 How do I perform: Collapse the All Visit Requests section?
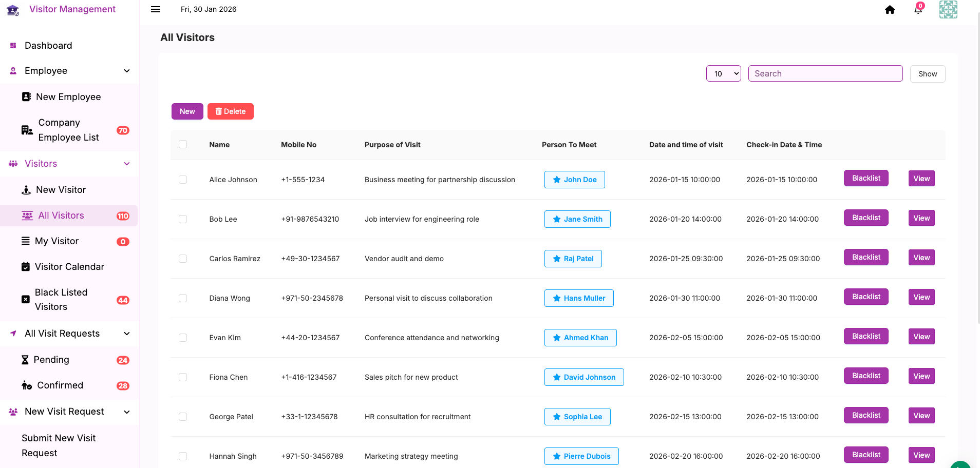tap(126, 334)
